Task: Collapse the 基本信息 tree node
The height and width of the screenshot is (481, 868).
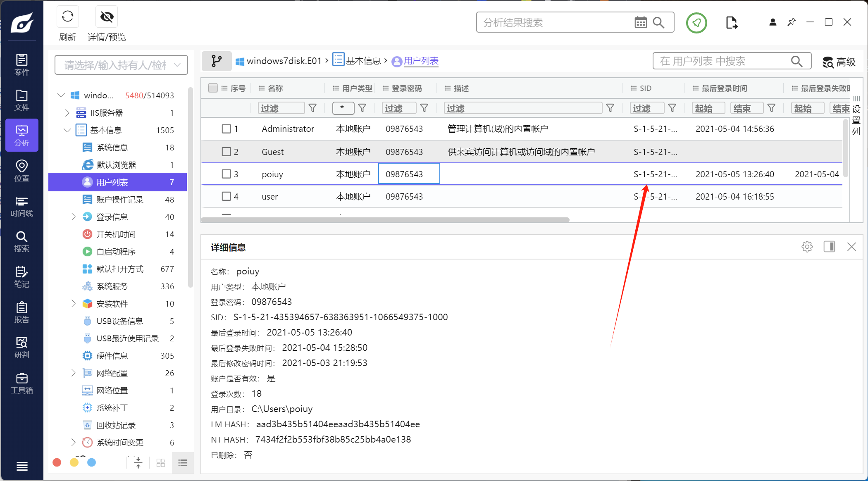Action: pyautogui.click(x=67, y=130)
